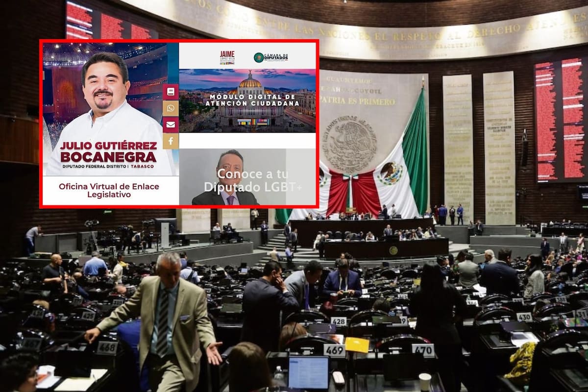The image size is (588, 392).
Task: Select the seat number 470 placard
Action: [422, 350]
